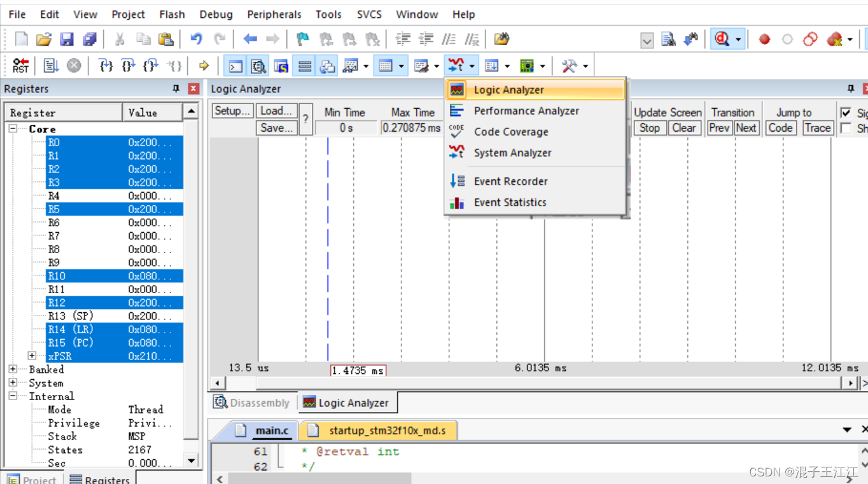Disable all breakpoints icon
868x484 pixels.
[810, 39]
